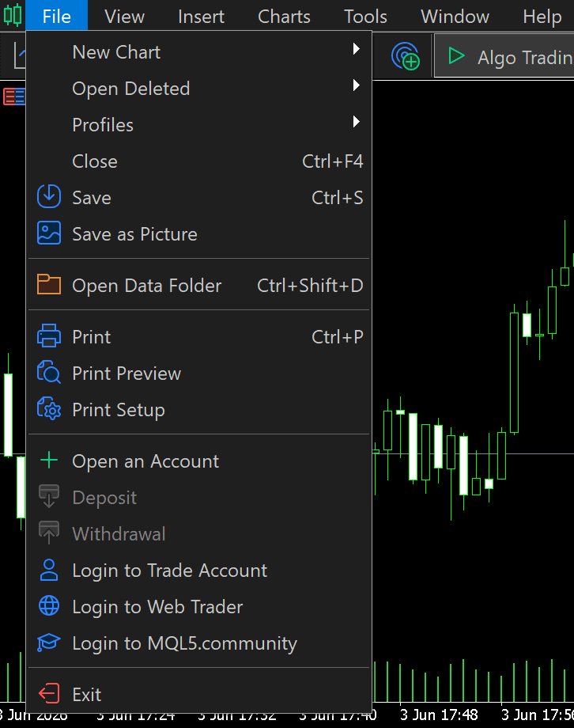Open the File menu
Viewport: 574px width, 728px height.
(57, 17)
